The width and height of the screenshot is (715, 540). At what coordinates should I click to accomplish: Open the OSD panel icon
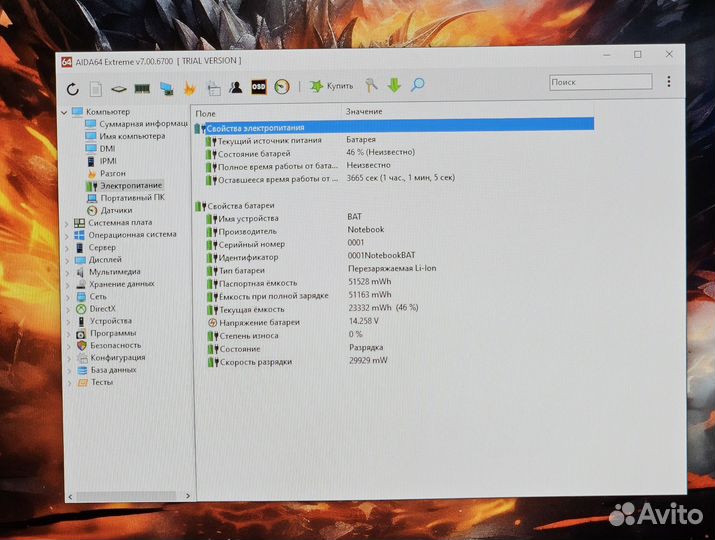click(259, 87)
